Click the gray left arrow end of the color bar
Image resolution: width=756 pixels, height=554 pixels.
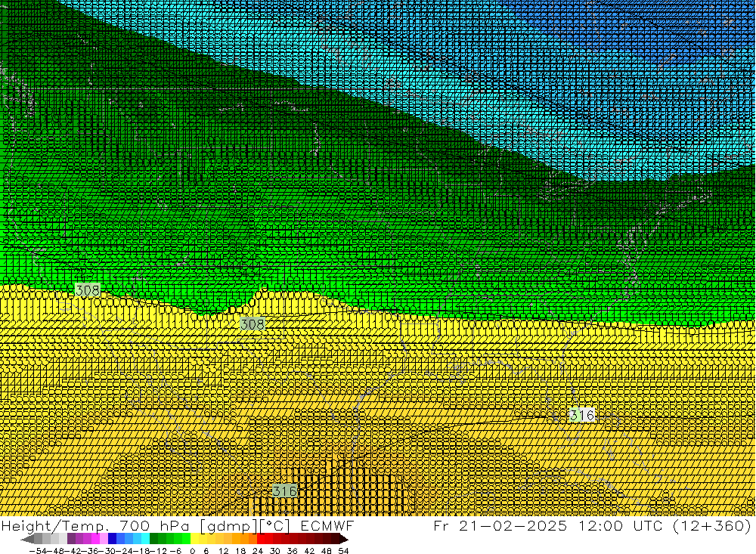point(27,539)
